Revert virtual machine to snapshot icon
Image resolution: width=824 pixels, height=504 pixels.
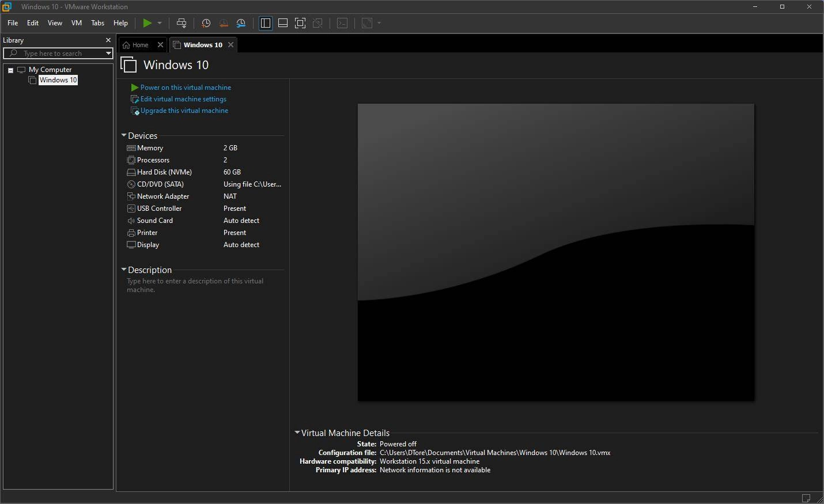[x=224, y=23]
